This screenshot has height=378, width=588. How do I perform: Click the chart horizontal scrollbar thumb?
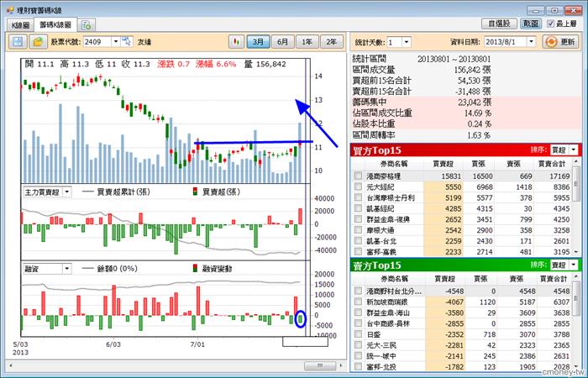point(320,365)
